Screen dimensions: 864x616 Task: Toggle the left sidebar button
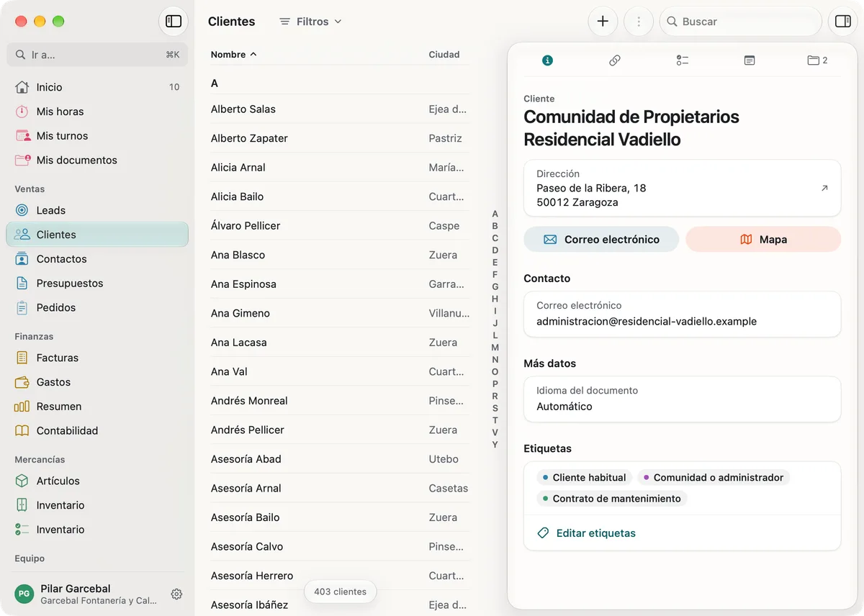point(174,22)
